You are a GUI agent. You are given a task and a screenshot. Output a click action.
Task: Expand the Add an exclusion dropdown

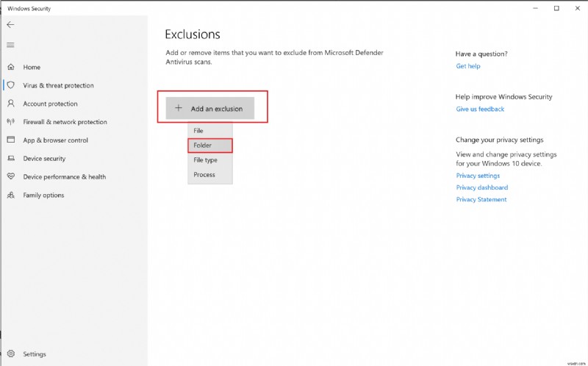209,109
